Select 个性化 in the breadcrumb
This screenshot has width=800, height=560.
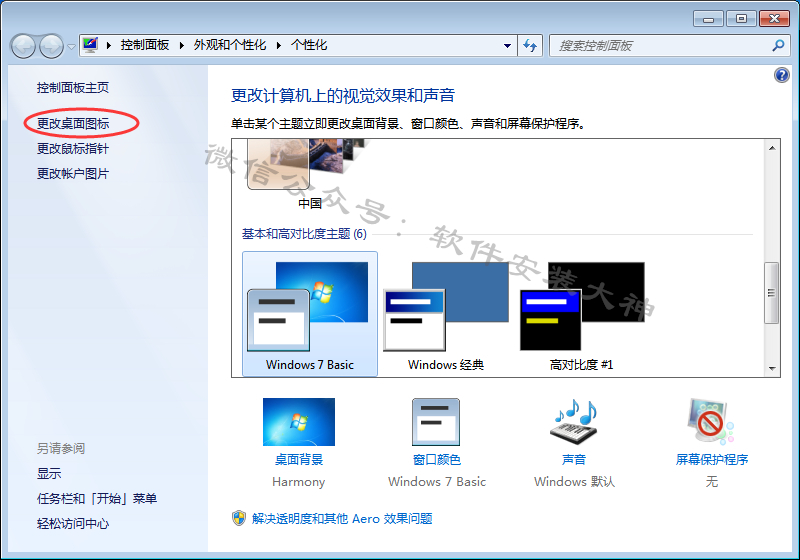(x=309, y=45)
